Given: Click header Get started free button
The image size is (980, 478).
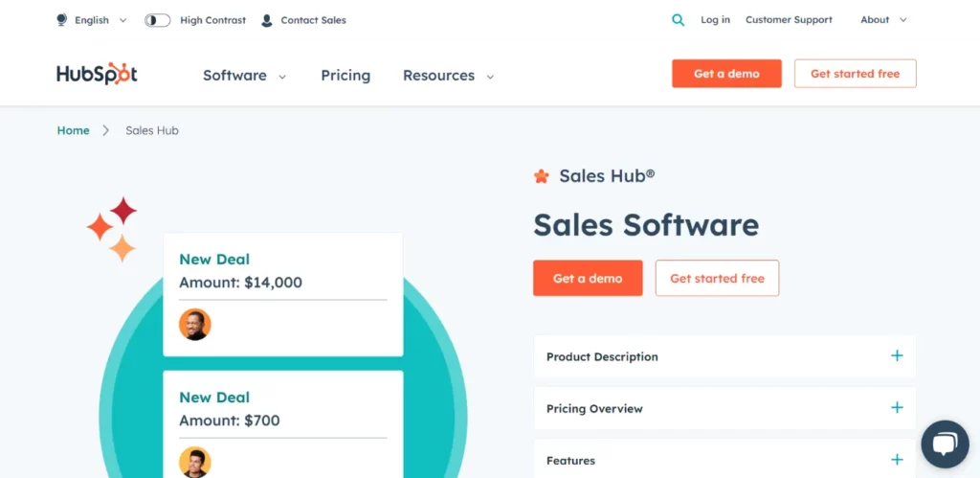Looking at the screenshot, I should 855,73.
